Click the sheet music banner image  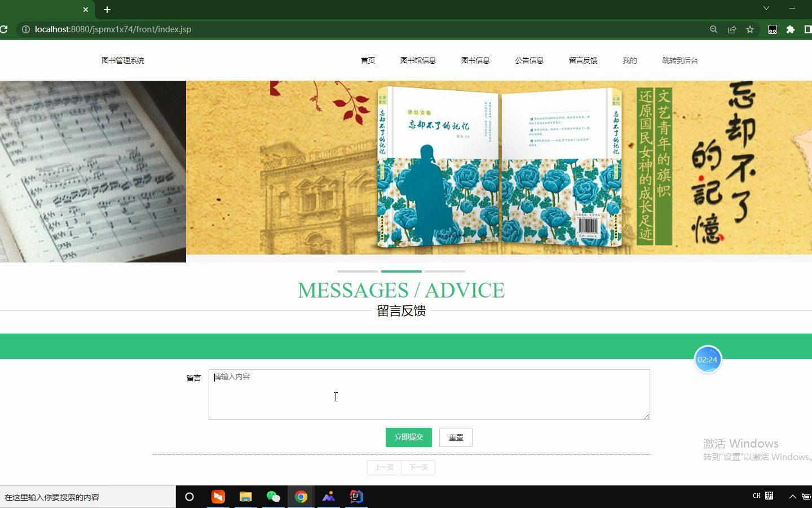[x=93, y=172]
